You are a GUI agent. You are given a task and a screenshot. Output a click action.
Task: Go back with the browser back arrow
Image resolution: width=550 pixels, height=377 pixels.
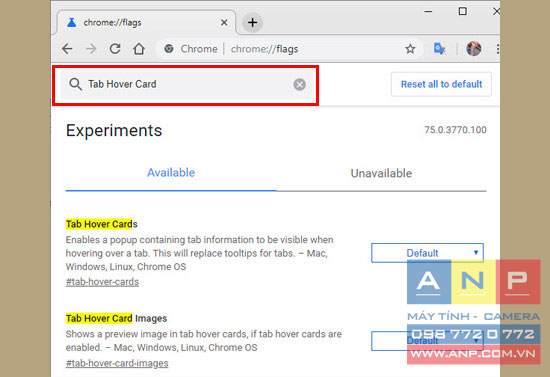coord(67,49)
